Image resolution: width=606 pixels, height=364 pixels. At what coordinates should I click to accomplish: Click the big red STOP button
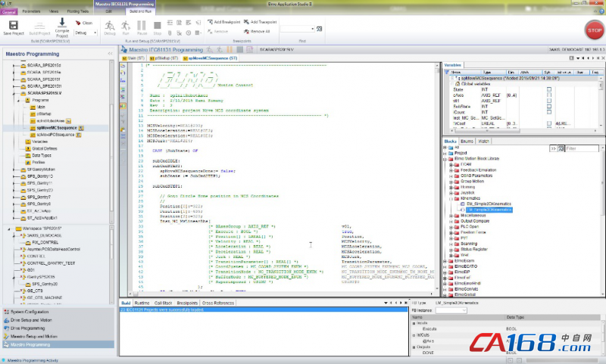[x=595, y=30]
